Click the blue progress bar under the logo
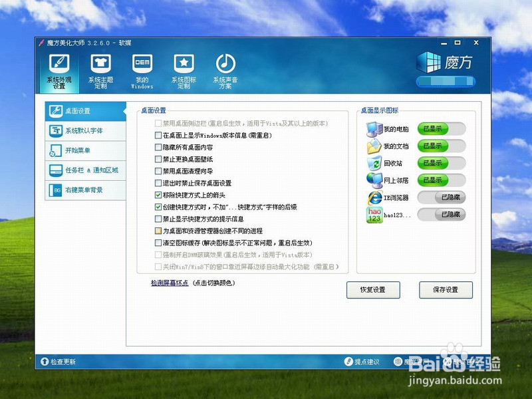 (x=446, y=80)
